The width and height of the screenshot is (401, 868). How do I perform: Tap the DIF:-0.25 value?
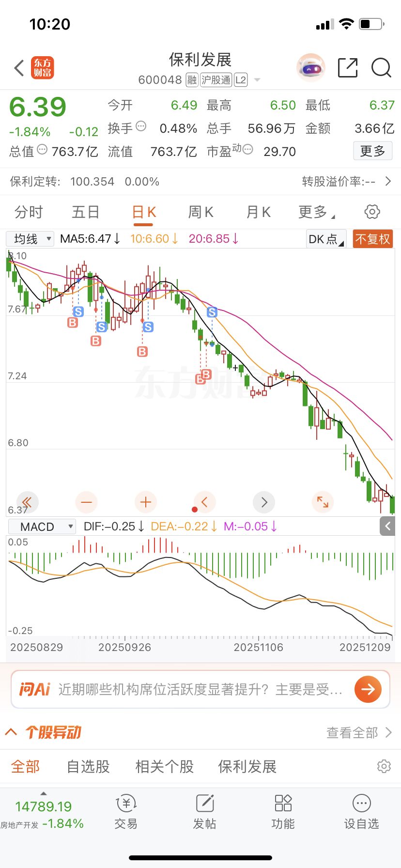point(114,527)
